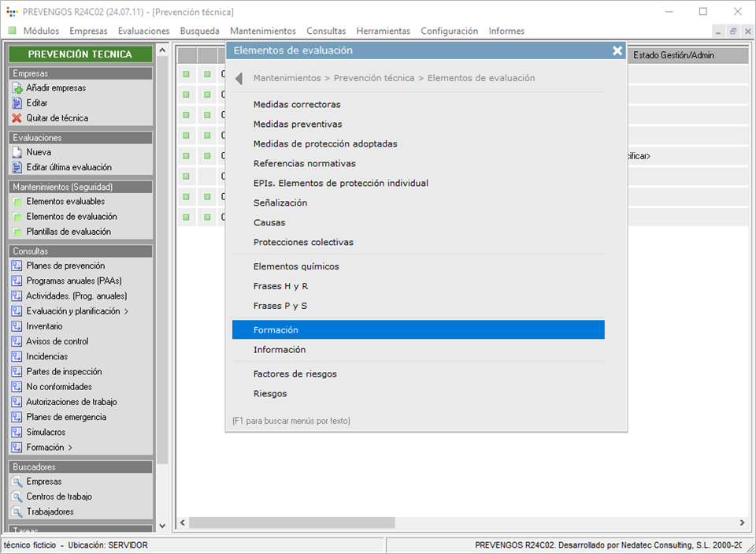Click the Empresas search magnifier icon
The image size is (756, 554).
18,481
